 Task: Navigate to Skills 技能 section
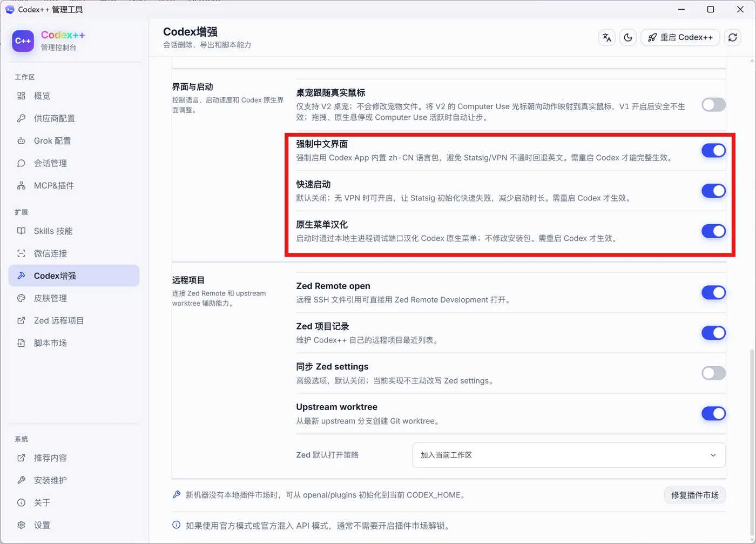(x=74, y=231)
